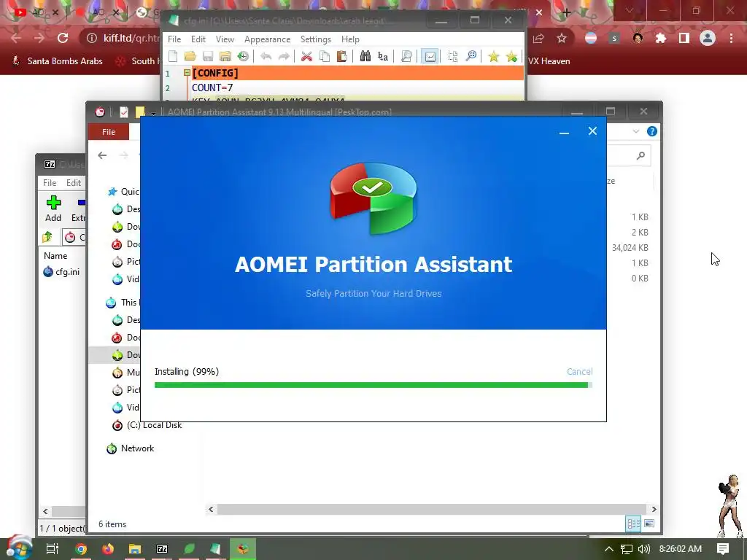Open a new Chrome tab with plus button
This screenshot has width=747, height=560.
pyautogui.click(x=566, y=12)
